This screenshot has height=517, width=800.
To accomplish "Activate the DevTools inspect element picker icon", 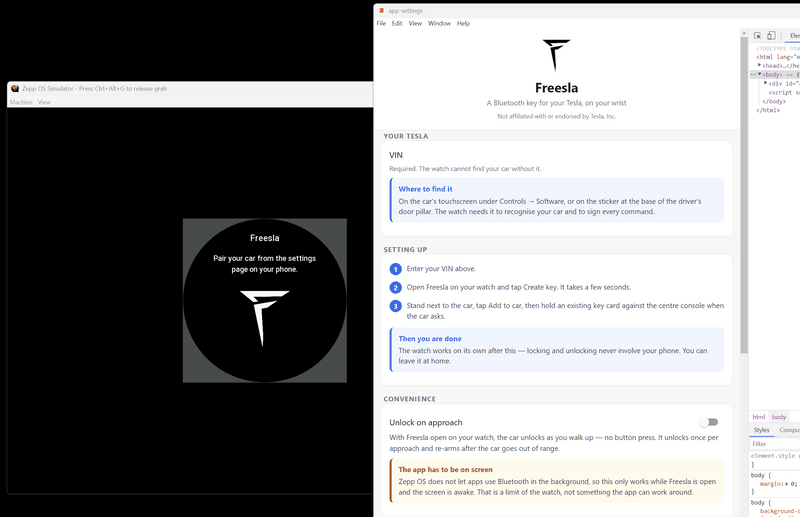I will 758,35.
